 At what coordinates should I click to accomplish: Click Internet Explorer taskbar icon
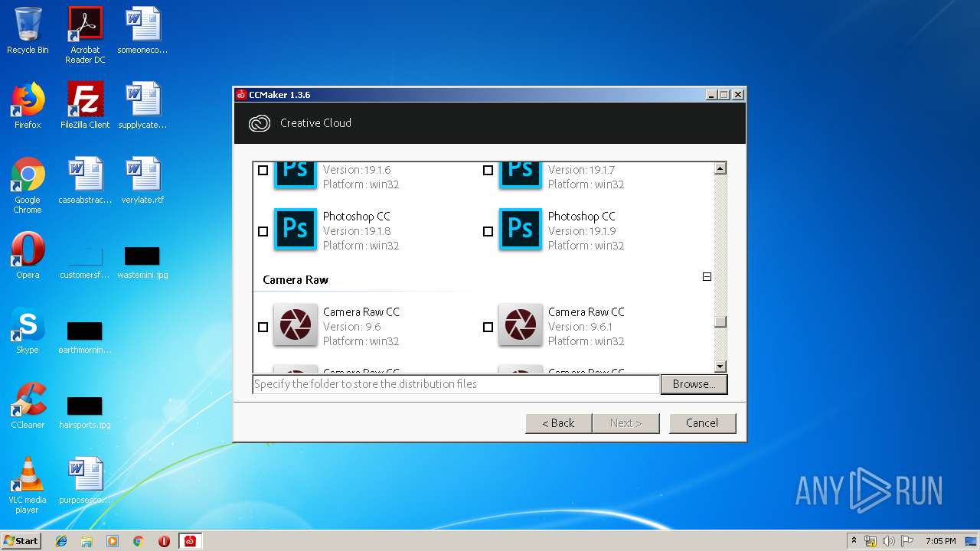(x=61, y=541)
